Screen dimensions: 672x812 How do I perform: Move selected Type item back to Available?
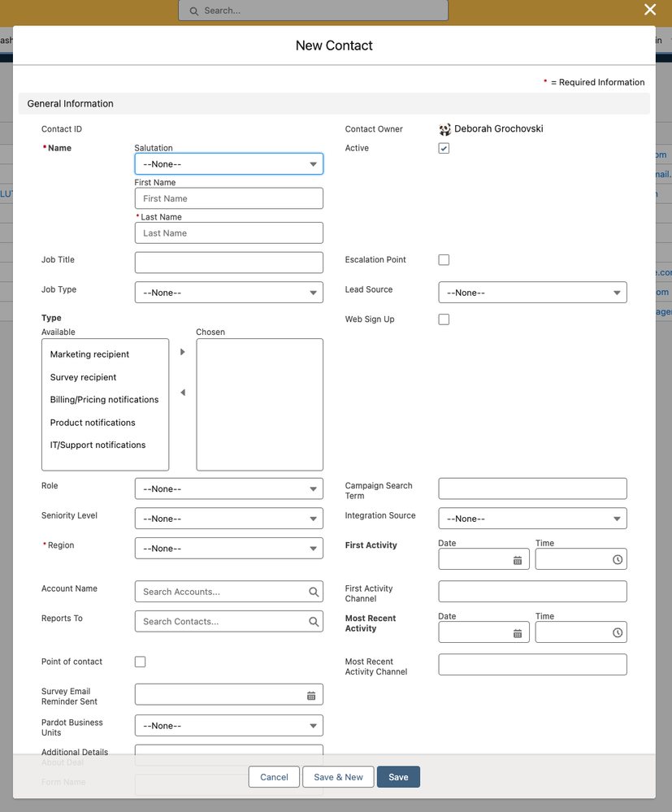click(x=182, y=393)
